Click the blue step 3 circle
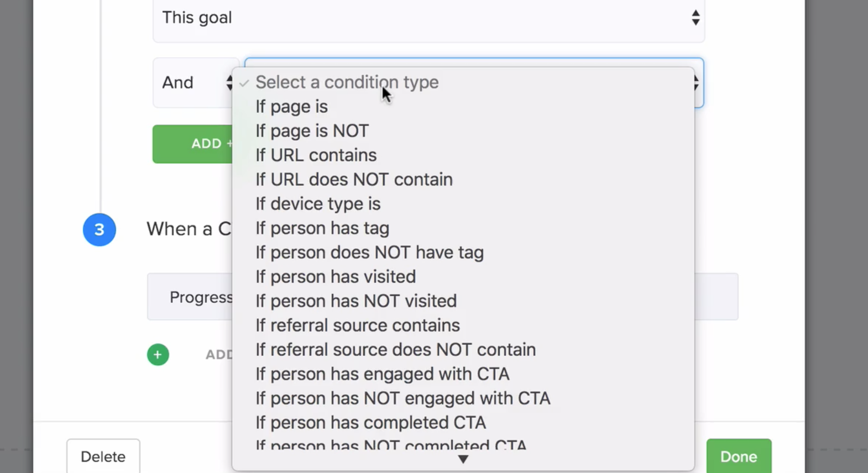Image resolution: width=868 pixels, height=473 pixels. [100, 230]
